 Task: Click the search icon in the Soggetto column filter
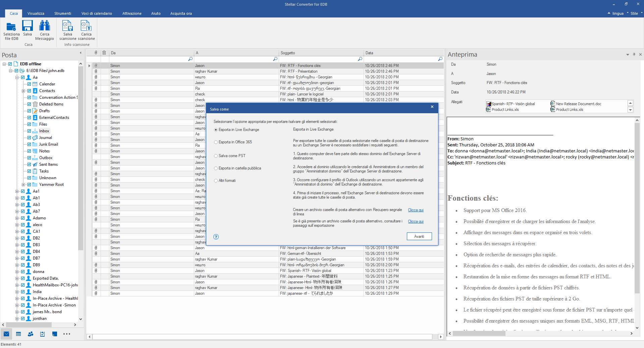point(360,59)
